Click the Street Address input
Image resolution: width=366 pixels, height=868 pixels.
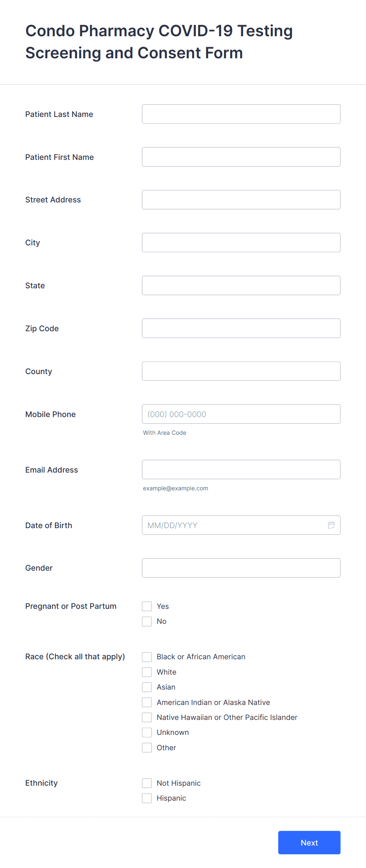pyautogui.click(x=241, y=200)
